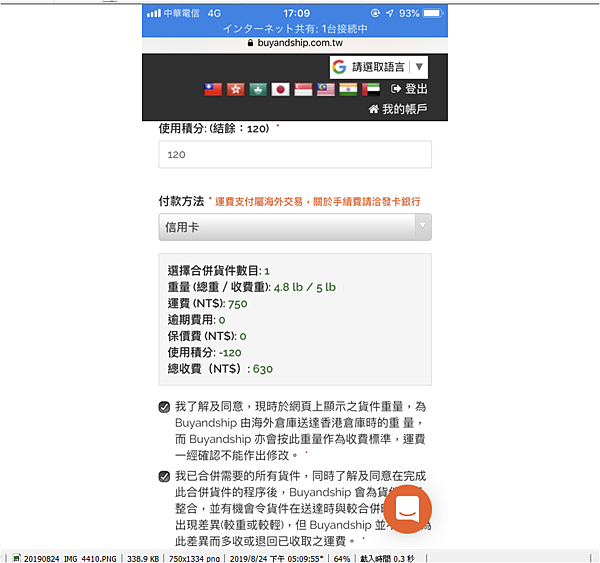This screenshot has height=563, width=600.
Task: Click the 運費 (NT$): 750 line
Action: pos(207,304)
